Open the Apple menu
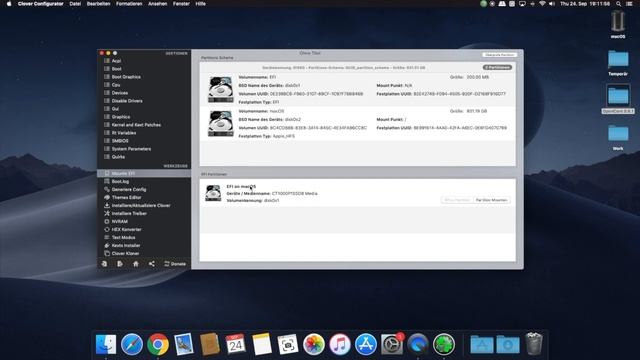Screen dimensions: 640x360 (x=9, y=4)
